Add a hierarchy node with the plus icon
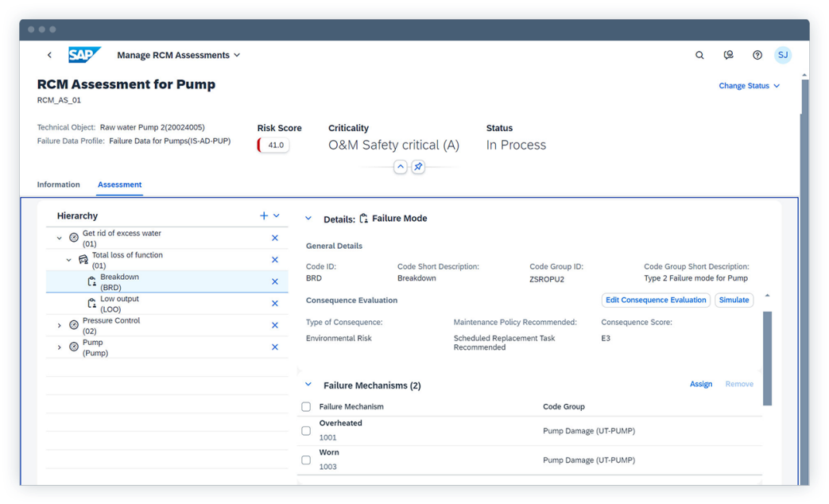The width and height of the screenshot is (829, 504). point(263,215)
